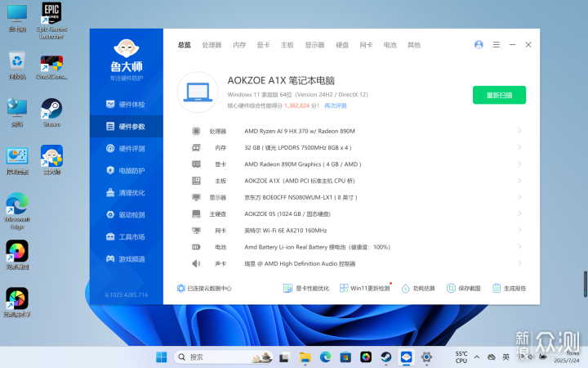Expand the 显卡 row chevron
The image size is (588, 368).
click(519, 164)
